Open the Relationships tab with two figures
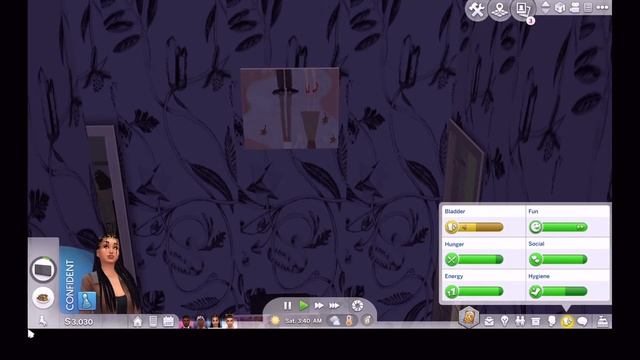640x360 pixels. tap(520, 322)
